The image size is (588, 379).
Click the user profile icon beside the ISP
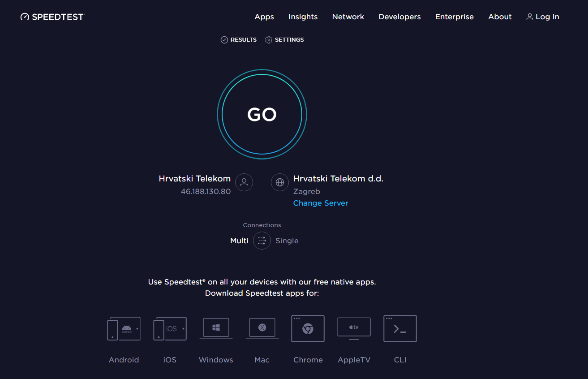[x=244, y=182]
